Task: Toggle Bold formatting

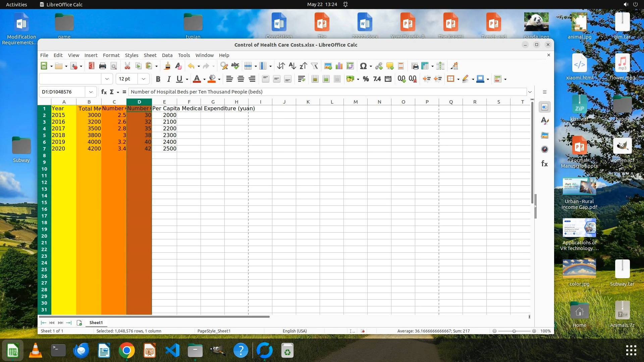Action: tap(158, 79)
